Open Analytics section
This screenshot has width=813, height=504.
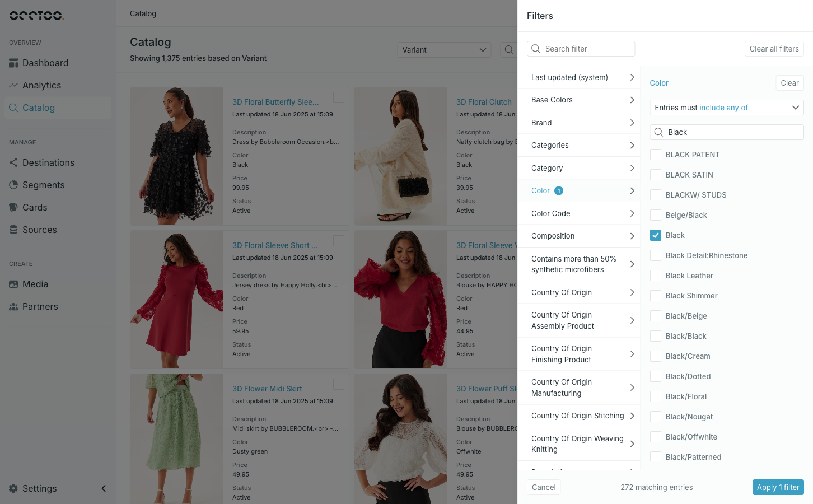tap(58, 85)
